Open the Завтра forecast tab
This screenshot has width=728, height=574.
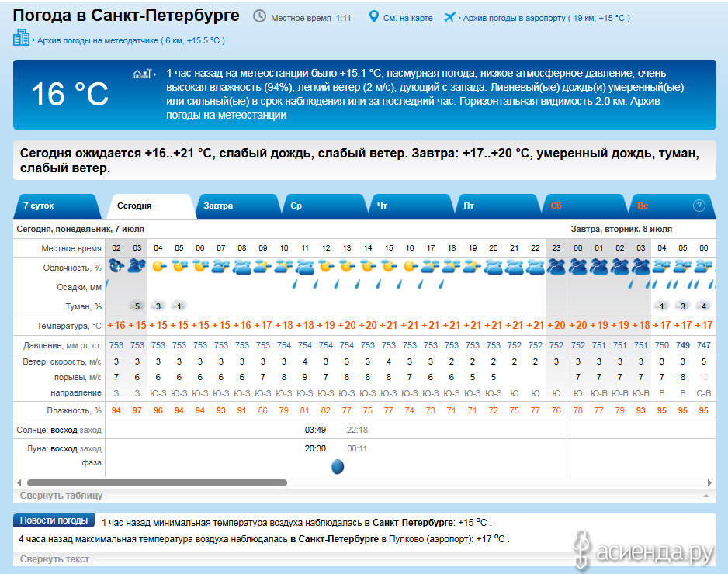[x=237, y=206]
